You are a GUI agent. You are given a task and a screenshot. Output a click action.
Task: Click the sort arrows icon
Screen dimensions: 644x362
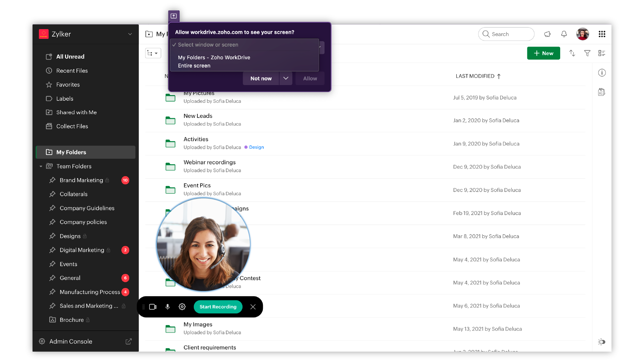[572, 53]
